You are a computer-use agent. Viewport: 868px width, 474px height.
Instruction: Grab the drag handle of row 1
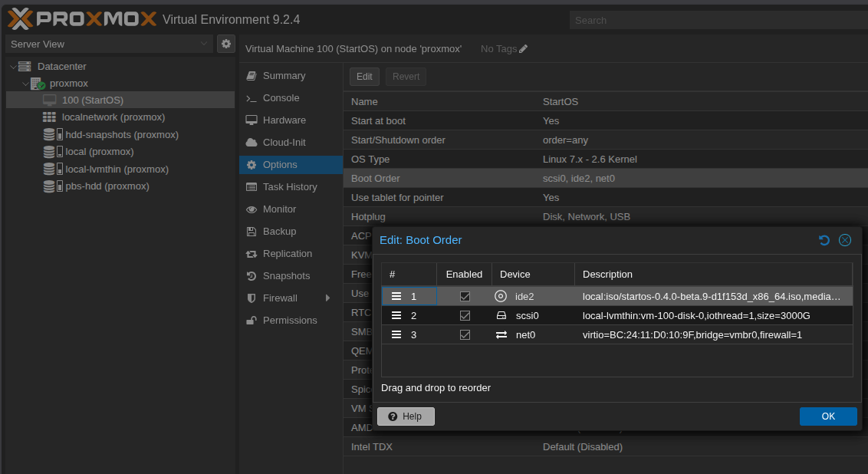[396, 296]
